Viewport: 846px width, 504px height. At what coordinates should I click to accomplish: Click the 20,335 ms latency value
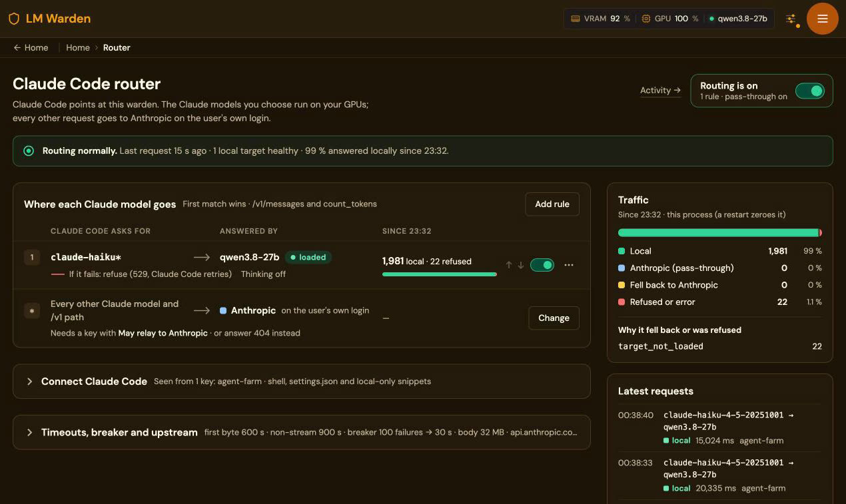(x=716, y=488)
